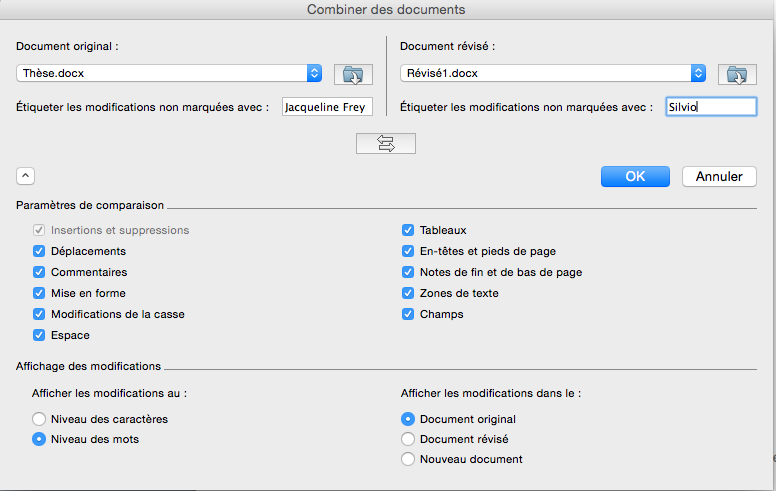Select Niveau des caractères radio button
Image resolution: width=776 pixels, height=491 pixels.
[x=40, y=419]
